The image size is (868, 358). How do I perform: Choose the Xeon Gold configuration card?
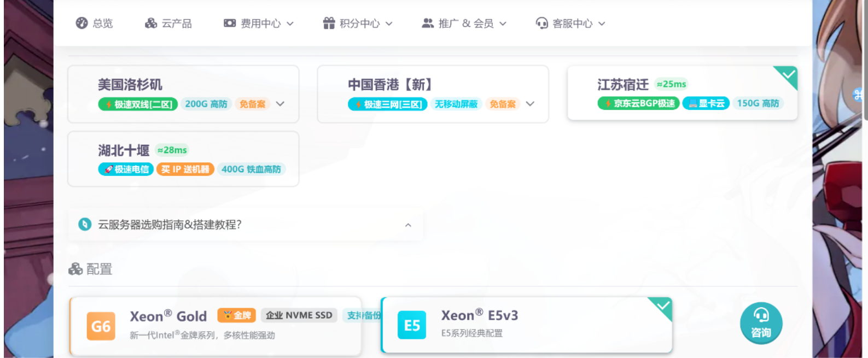215,326
